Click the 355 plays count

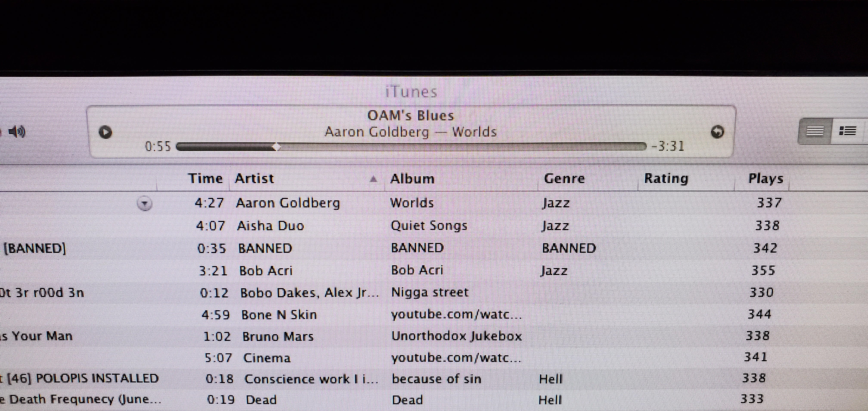[x=764, y=270]
